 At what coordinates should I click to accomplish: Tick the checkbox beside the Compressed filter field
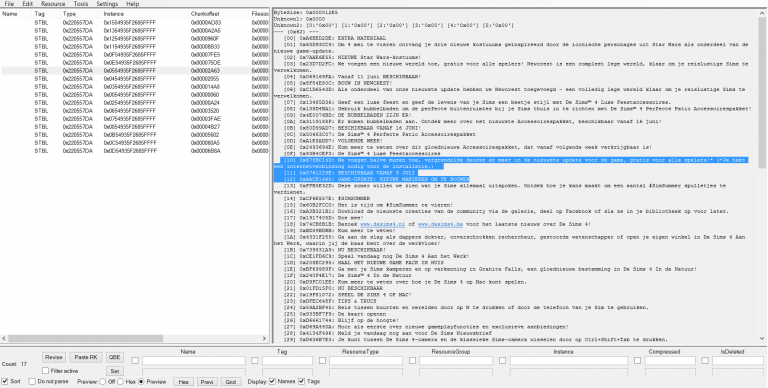click(x=638, y=361)
